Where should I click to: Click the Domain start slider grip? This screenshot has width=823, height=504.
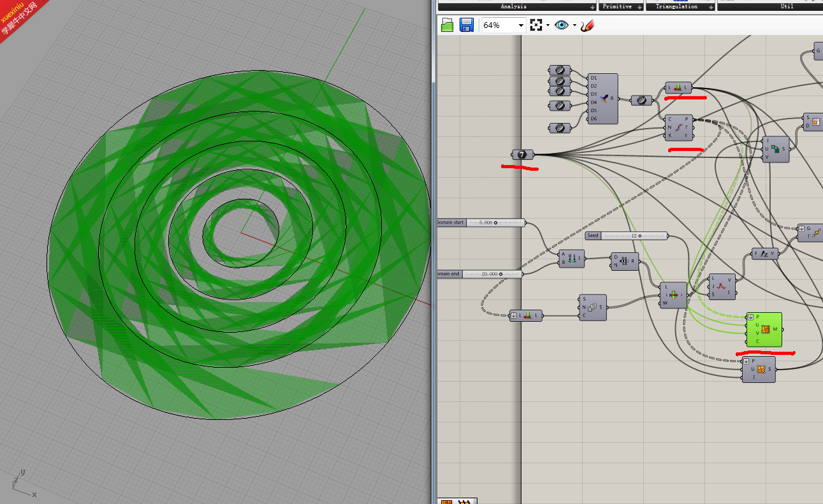pyautogui.click(x=496, y=223)
